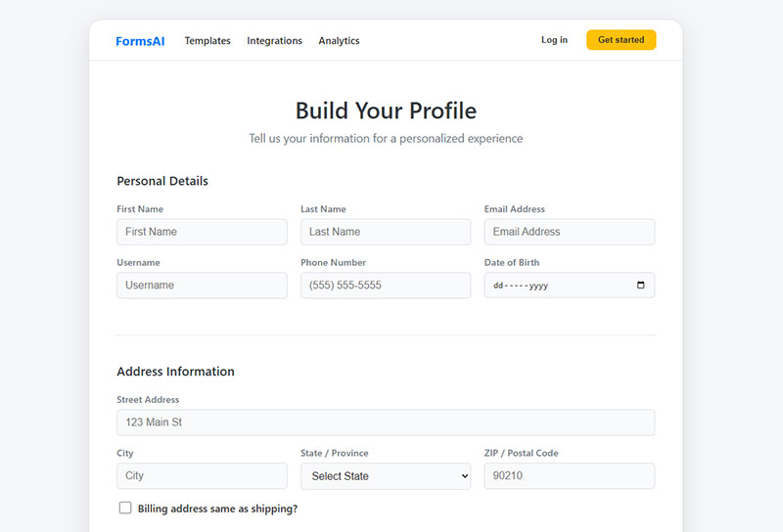Open the Date of Birth calendar picker icon
The image size is (783, 532).
point(641,286)
